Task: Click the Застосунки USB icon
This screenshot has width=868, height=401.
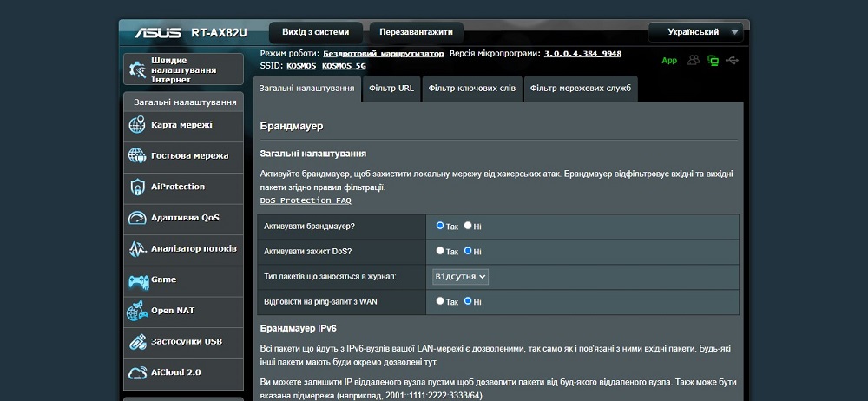Action: (137, 342)
